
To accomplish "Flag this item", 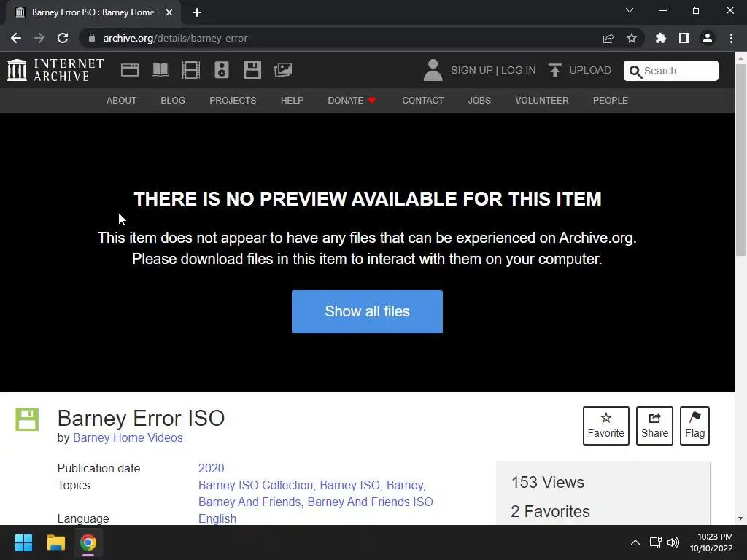I will pos(694,426).
